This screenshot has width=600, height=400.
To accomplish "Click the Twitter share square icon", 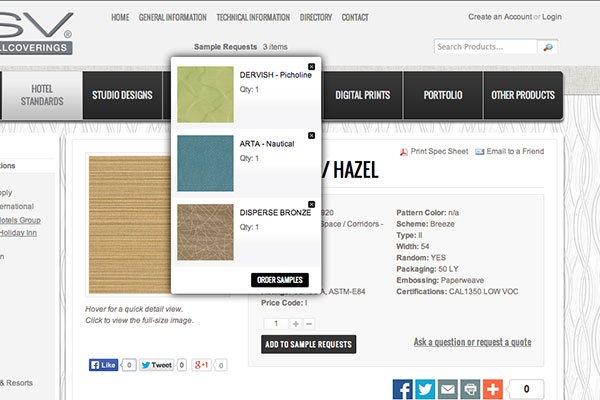I will point(425,390).
